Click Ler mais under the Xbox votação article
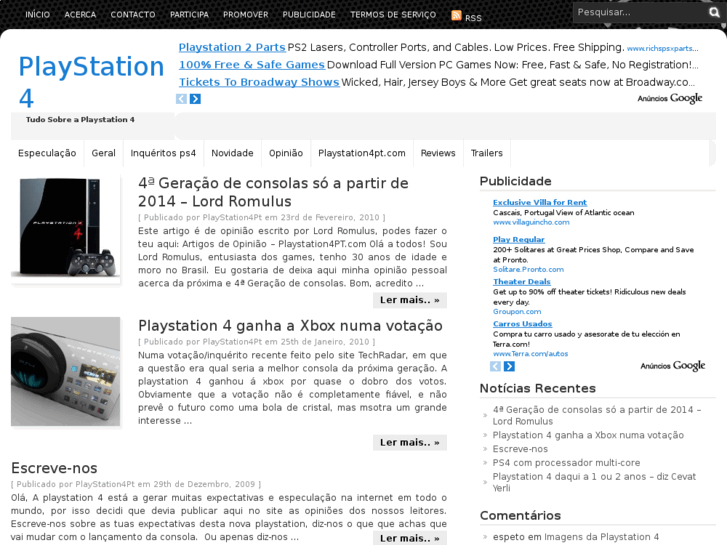Viewport: 727px width, 545px height. [x=410, y=442]
